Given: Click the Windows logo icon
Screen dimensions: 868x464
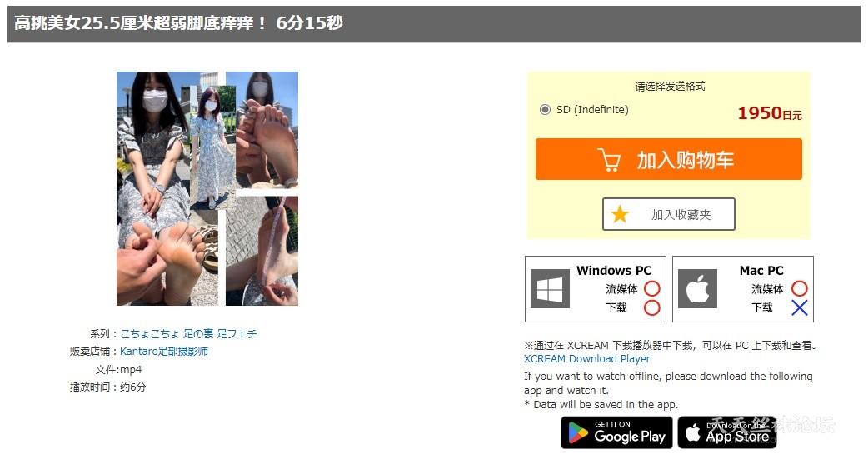Looking at the screenshot, I should (550, 288).
